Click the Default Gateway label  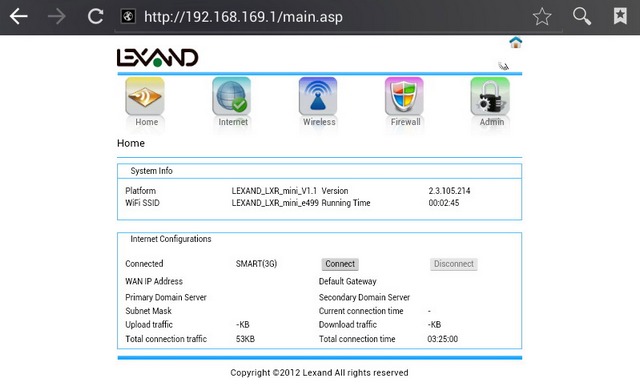coord(348,281)
